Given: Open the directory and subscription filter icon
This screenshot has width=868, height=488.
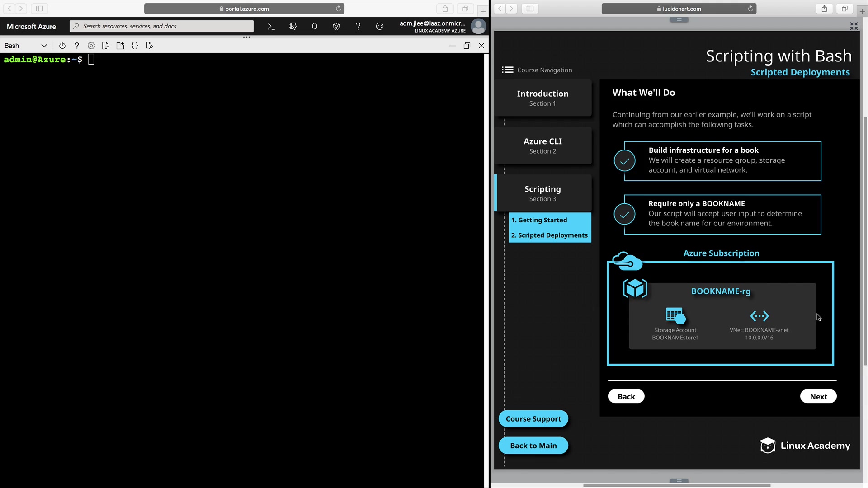Looking at the screenshot, I should [292, 26].
